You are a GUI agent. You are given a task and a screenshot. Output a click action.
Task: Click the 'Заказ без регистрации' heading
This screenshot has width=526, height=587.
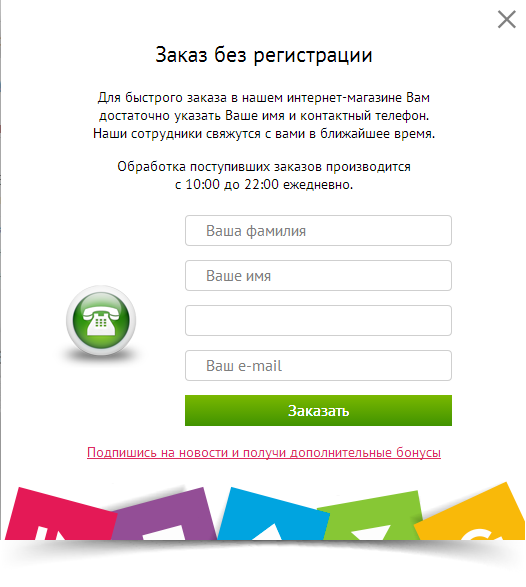click(x=264, y=55)
